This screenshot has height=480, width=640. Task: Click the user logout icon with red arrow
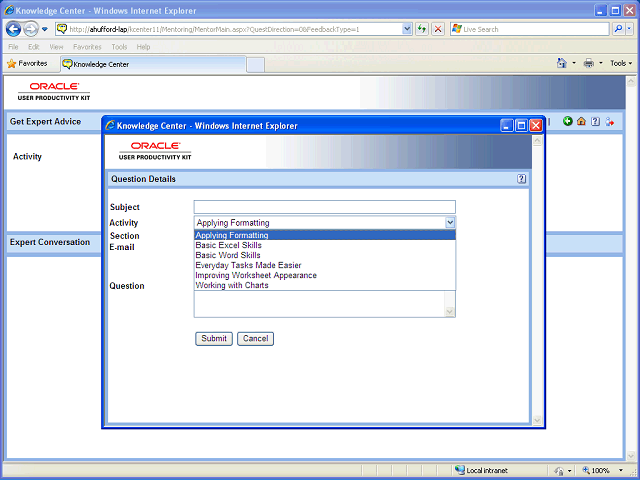tap(610, 121)
